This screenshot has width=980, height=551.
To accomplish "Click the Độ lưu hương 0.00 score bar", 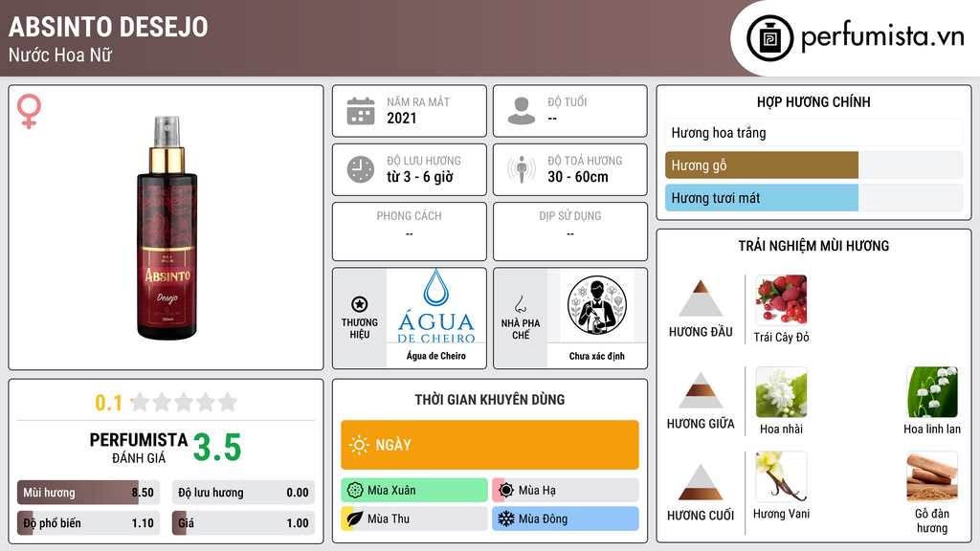I will (x=243, y=493).
